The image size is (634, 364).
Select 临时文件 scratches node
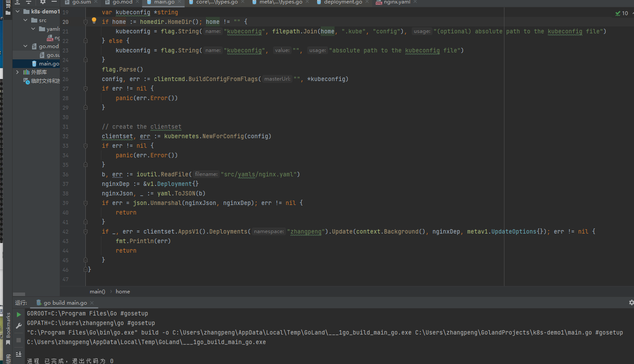coord(36,81)
